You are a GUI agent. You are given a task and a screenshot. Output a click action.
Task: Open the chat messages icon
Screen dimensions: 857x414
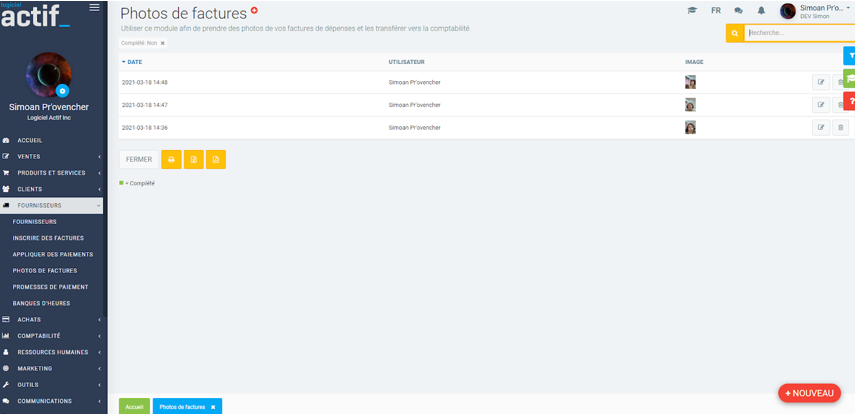[739, 11]
